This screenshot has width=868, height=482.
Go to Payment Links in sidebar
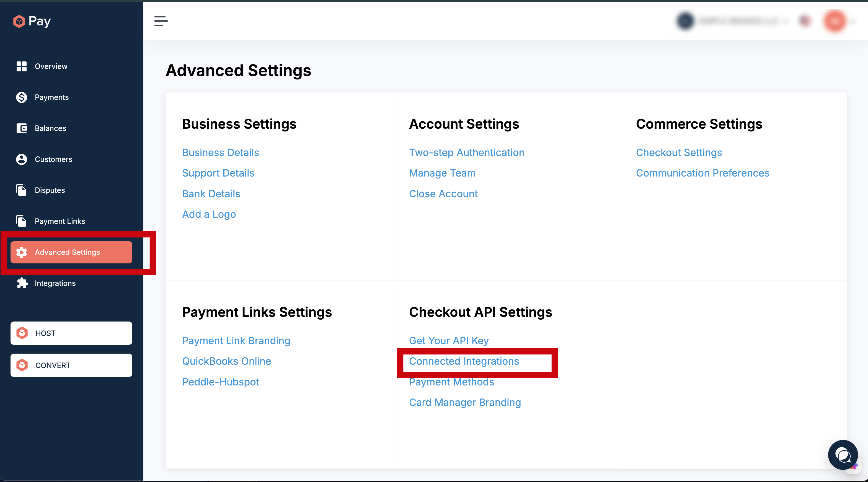point(60,221)
